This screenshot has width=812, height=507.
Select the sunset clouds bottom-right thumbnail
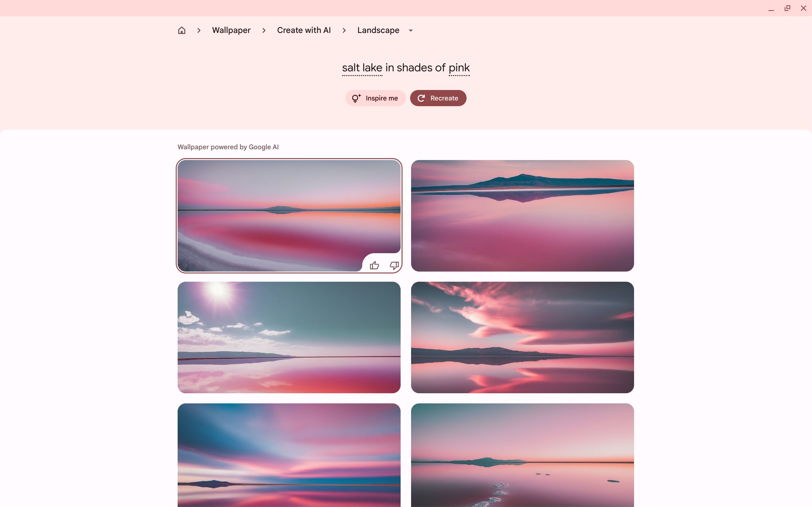click(x=522, y=337)
